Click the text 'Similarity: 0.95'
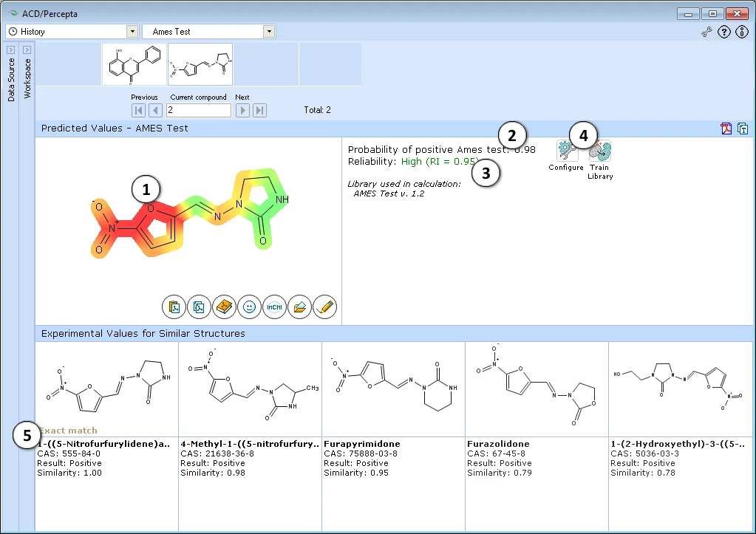 [356, 473]
